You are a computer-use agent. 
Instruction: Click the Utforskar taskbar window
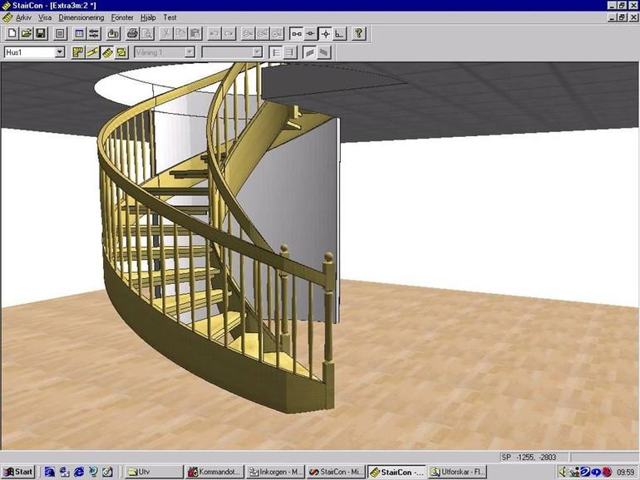pos(457,472)
